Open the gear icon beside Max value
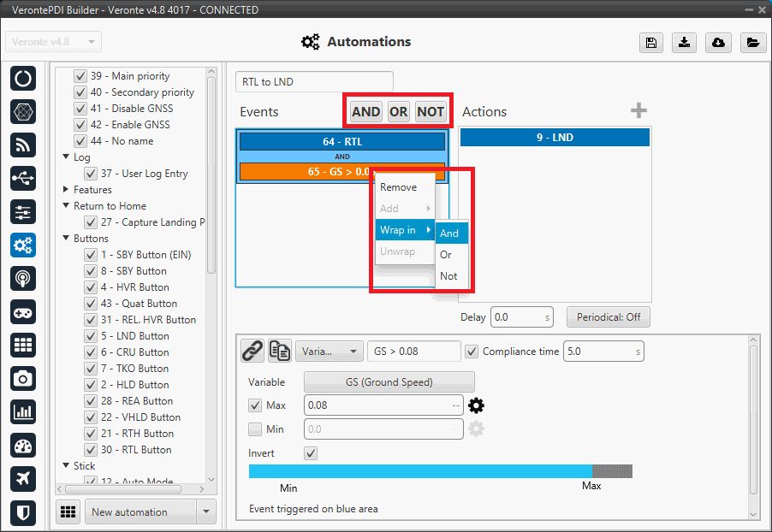The image size is (772, 532). tap(476, 405)
